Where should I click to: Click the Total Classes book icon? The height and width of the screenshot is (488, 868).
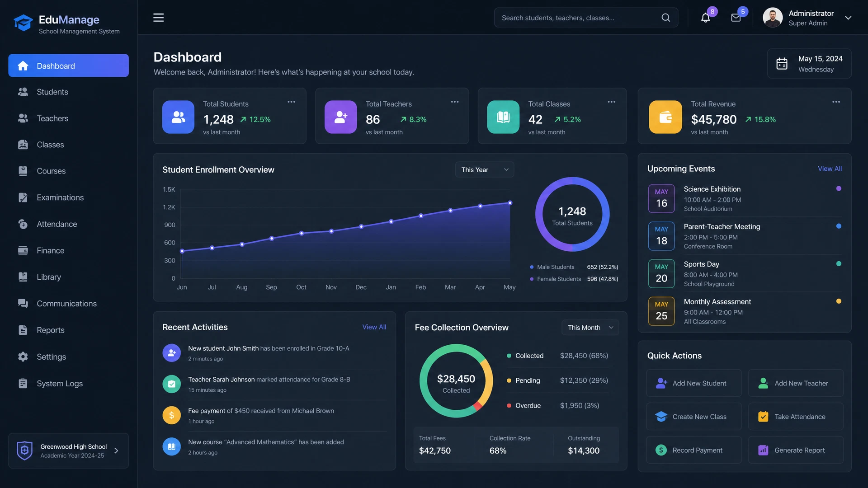[x=503, y=117]
